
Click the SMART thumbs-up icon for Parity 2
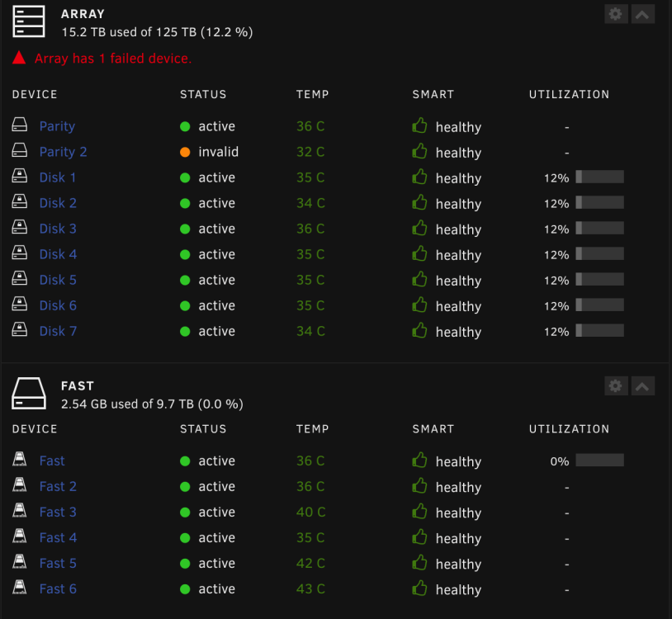tap(419, 151)
